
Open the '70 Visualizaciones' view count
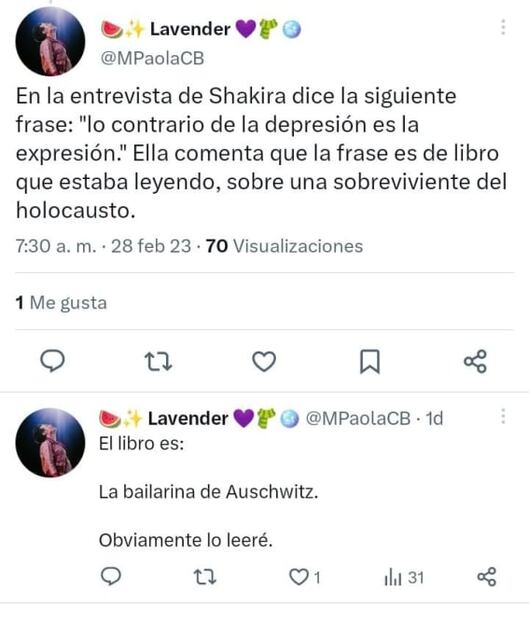click(284, 246)
